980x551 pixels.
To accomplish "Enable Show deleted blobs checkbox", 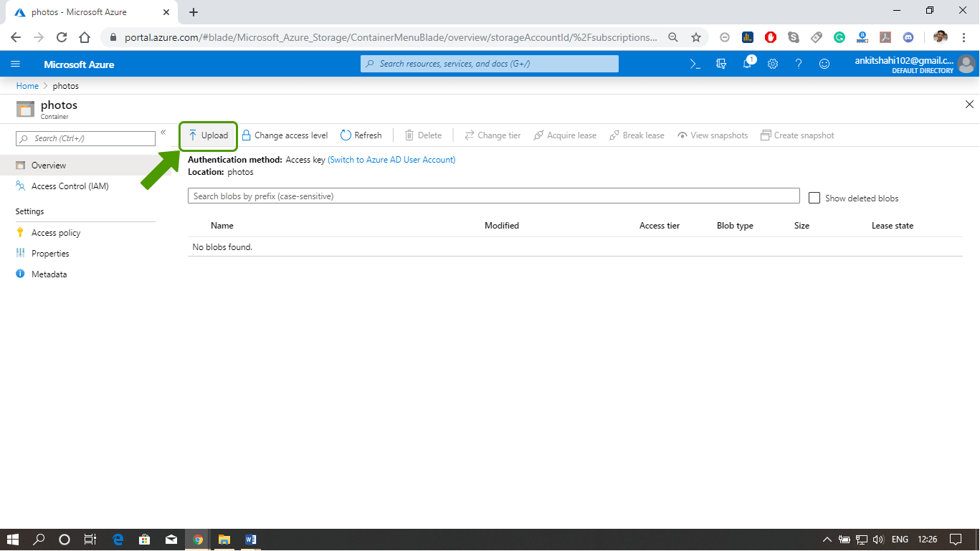I will 814,198.
